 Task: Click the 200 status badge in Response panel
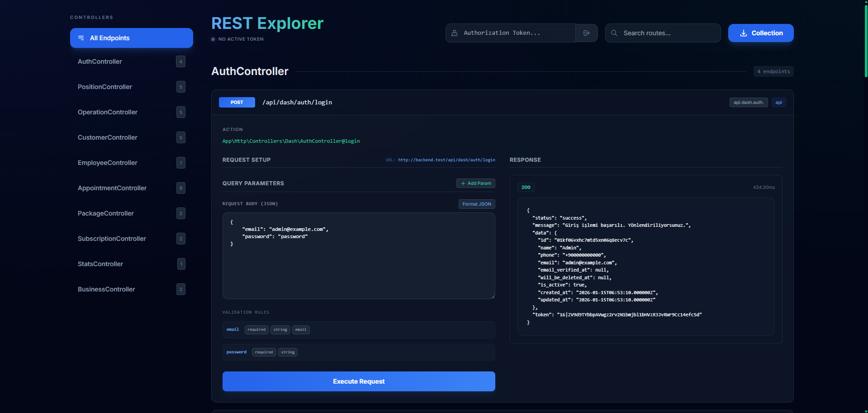click(x=526, y=187)
